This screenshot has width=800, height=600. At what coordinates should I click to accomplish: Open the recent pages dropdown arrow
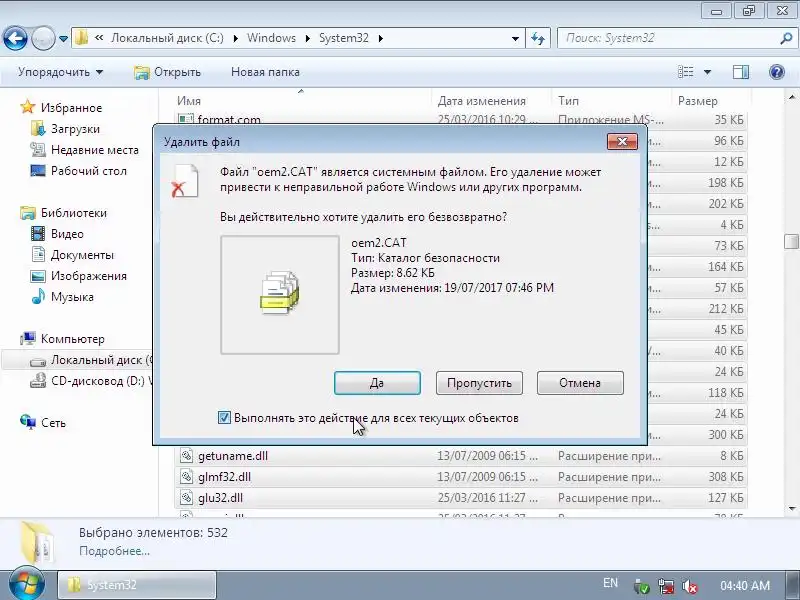tap(63, 39)
